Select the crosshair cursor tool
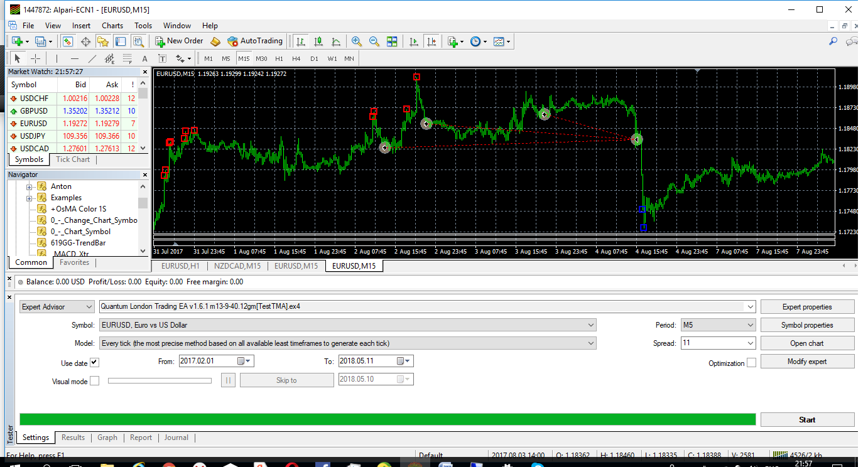 coord(36,58)
